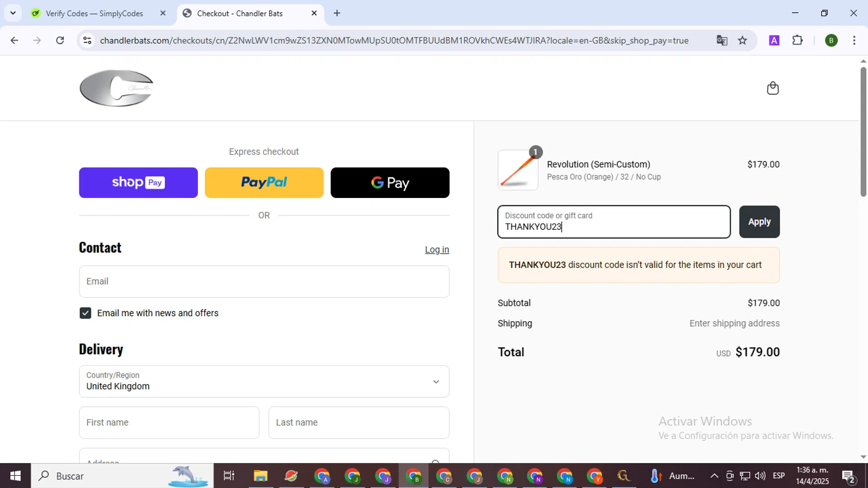Open the notification center icon
The width and height of the screenshot is (868, 488).
[849, 476]
